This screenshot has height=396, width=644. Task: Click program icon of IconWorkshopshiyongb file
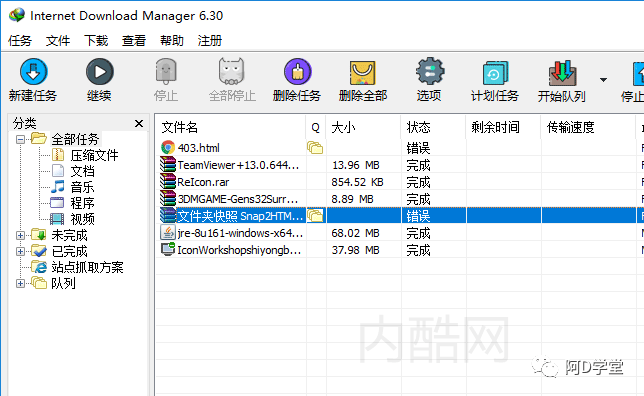tap(168, 250)
